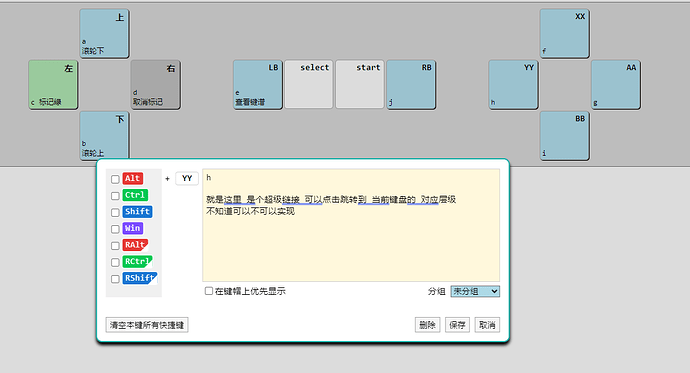Click the YY key label in dialog

[x=187, y=178]
